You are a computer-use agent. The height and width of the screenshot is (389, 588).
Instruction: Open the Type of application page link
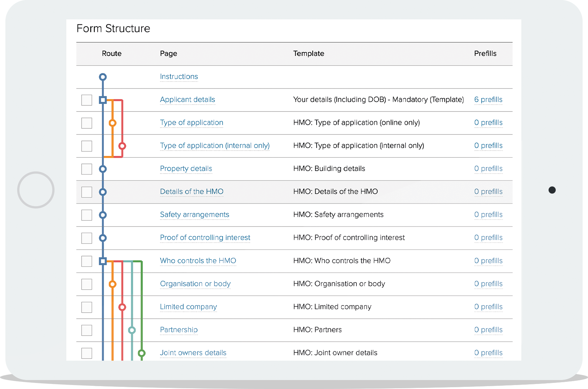click(191, 123)
